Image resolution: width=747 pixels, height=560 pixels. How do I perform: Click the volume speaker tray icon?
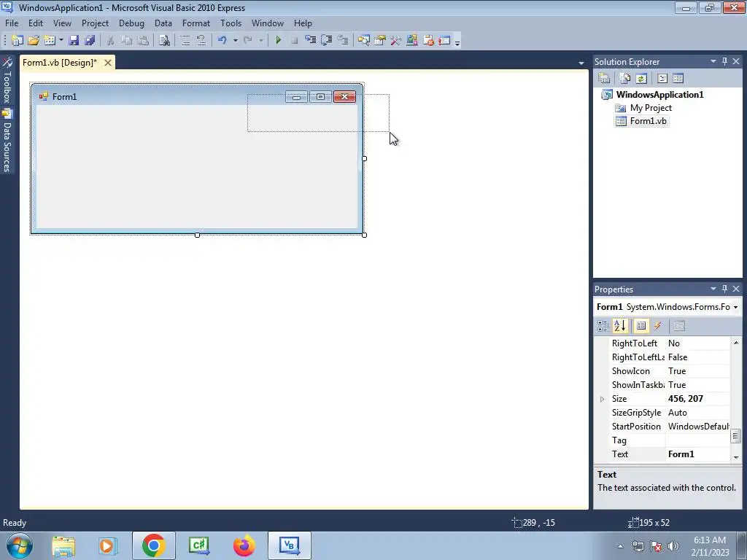tap(673, 546)
